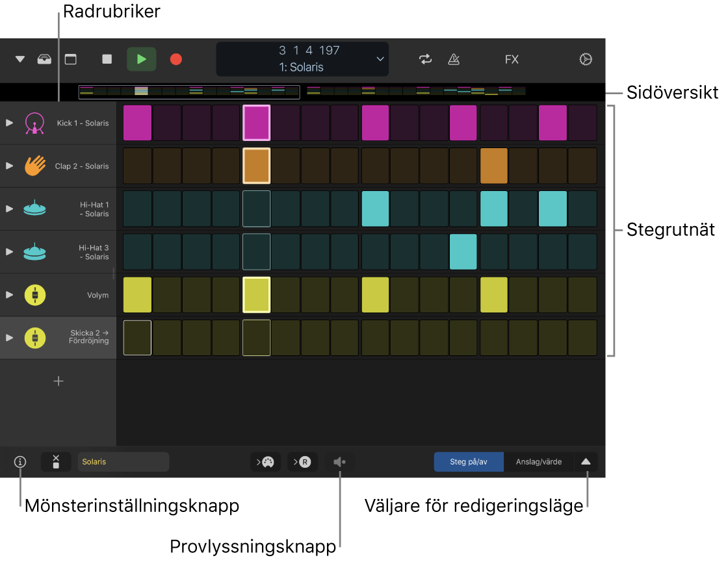Start recording with the red record button
The height and width of the screenshot is (562, 728).
(176, 59)
